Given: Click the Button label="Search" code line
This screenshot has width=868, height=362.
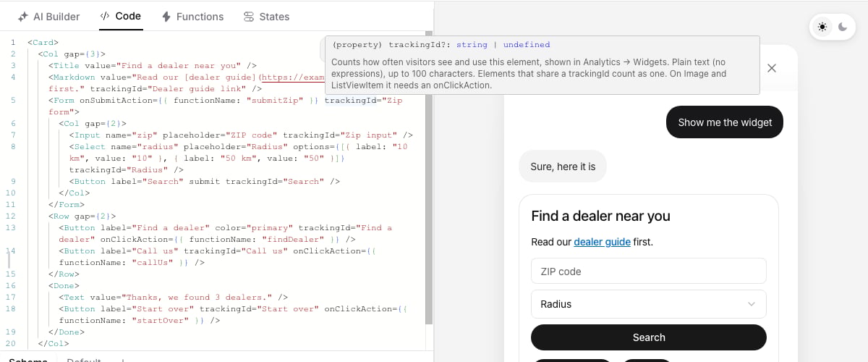Looking at the screenshot, I should 205,181.
